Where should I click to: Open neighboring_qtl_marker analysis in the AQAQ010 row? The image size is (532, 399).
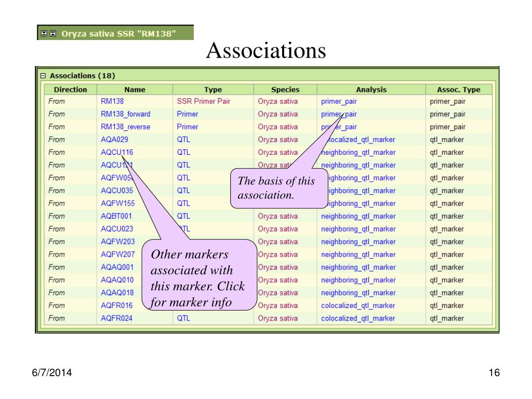(x=358, y=280)
